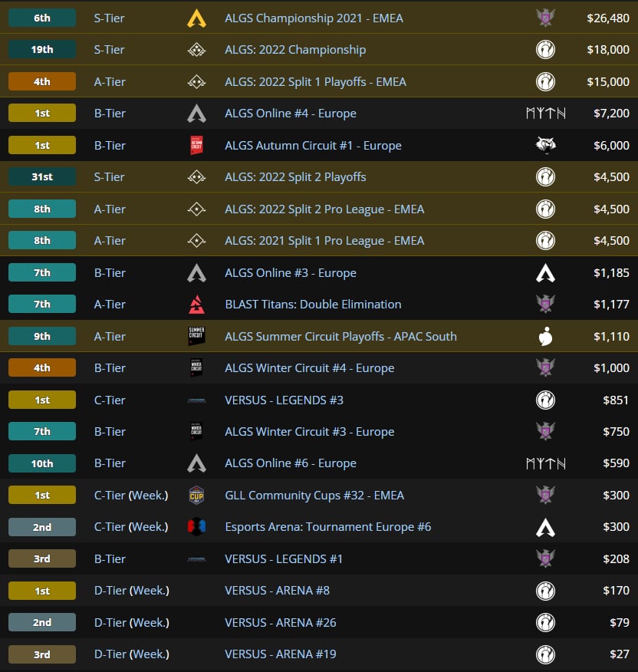Screen dimensions: 638x672
Task: Click C-Tier (Week.) on GLL Community Cups row
Action: [131, 496]
